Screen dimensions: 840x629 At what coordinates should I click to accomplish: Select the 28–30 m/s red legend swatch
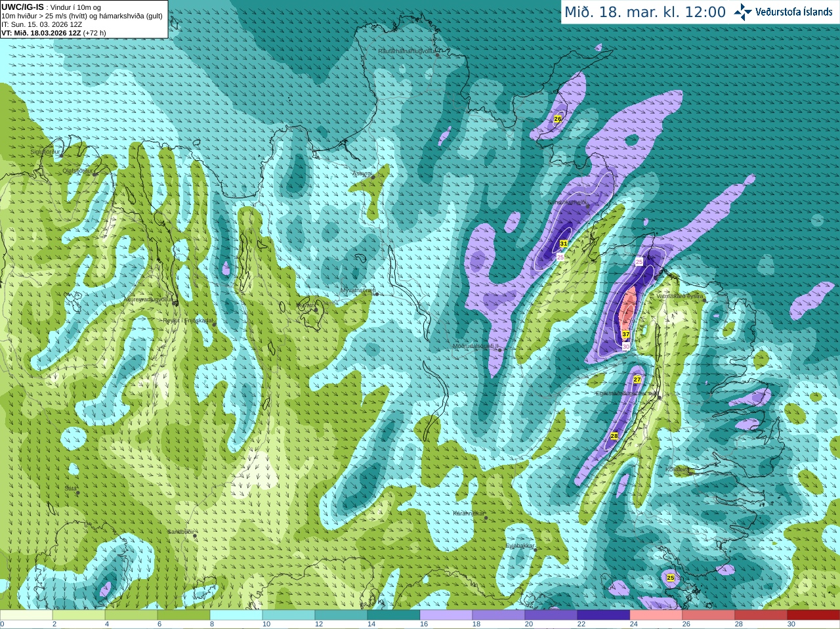pos(761,615)
